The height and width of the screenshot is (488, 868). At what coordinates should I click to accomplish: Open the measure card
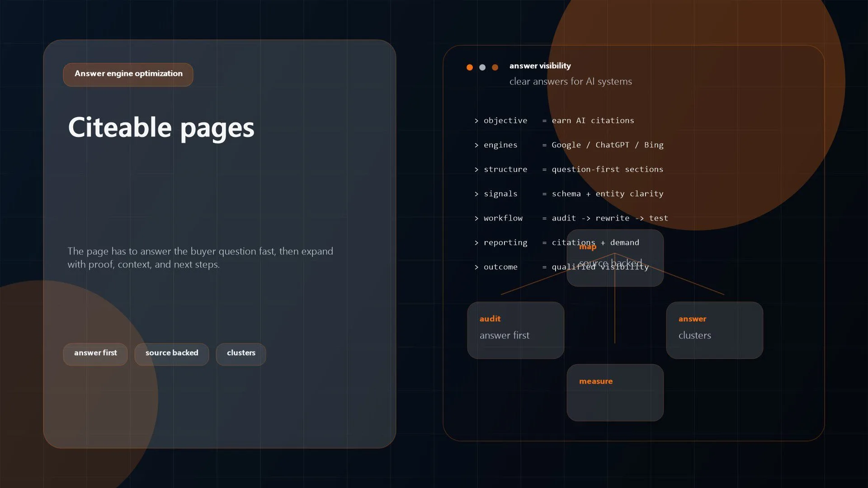coord(615,393)
